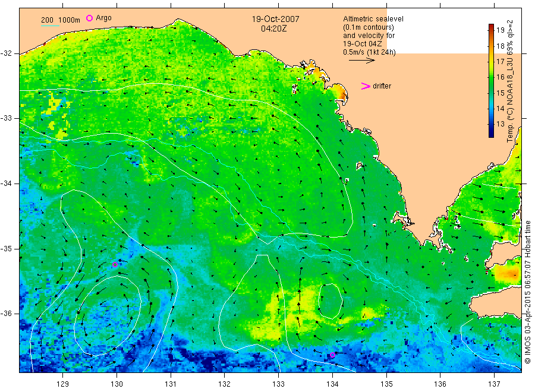This screenshot has height=392, width=535.
Task: Click the 13 label on the color bar
Action: 500,124
